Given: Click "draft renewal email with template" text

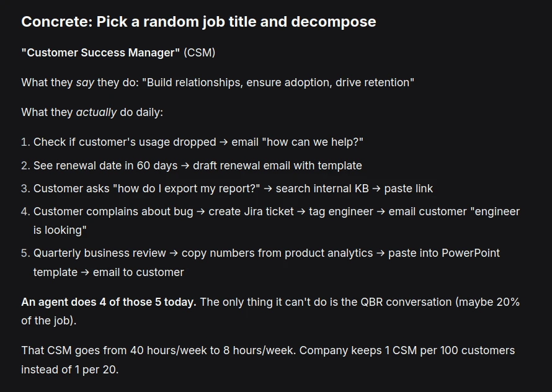Looking at the screenshot, I should [277, 166].
